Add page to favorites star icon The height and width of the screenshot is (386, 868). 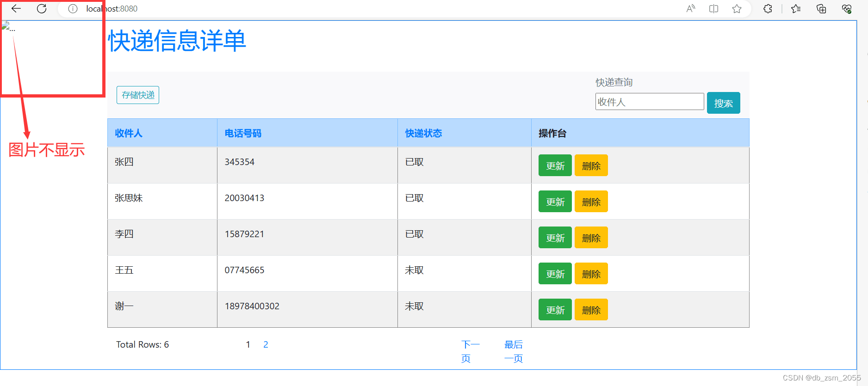click(737, 9)
